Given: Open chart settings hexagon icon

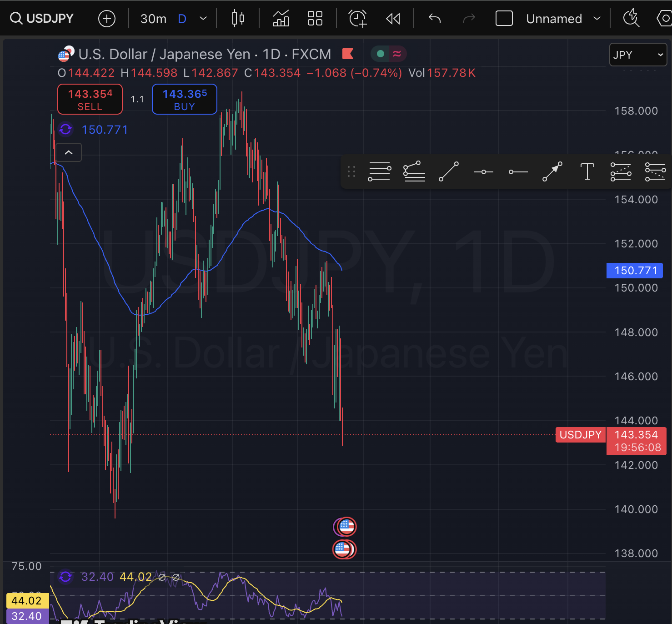Looking at the screenshot, I should (665, 19).
